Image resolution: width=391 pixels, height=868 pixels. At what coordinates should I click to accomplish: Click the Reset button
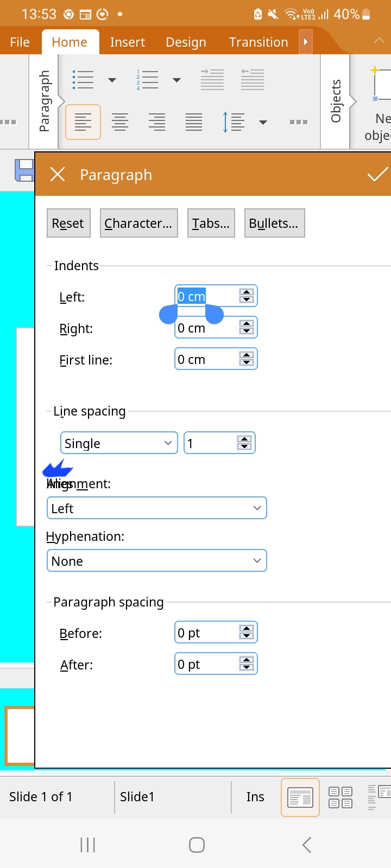[68, 223]
